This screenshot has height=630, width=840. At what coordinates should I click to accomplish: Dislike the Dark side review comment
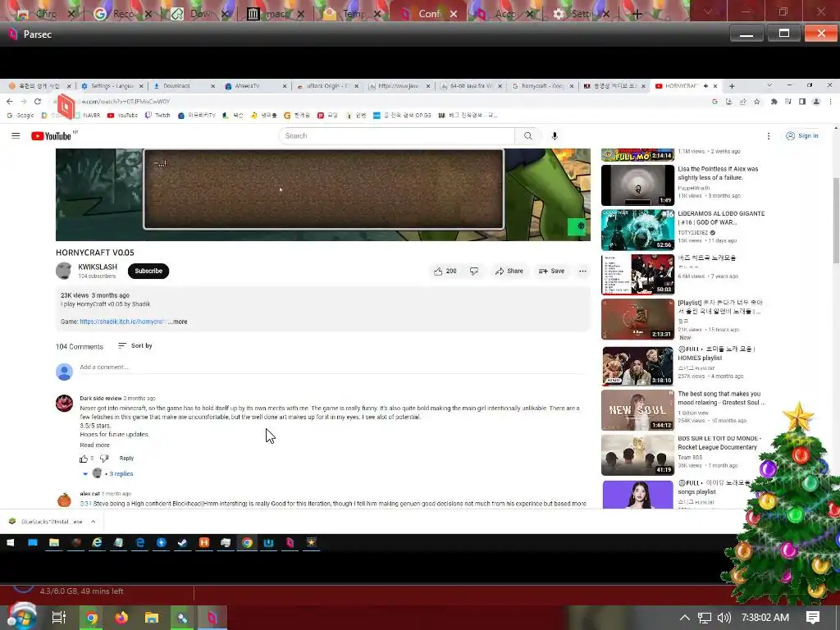(104, 459)
